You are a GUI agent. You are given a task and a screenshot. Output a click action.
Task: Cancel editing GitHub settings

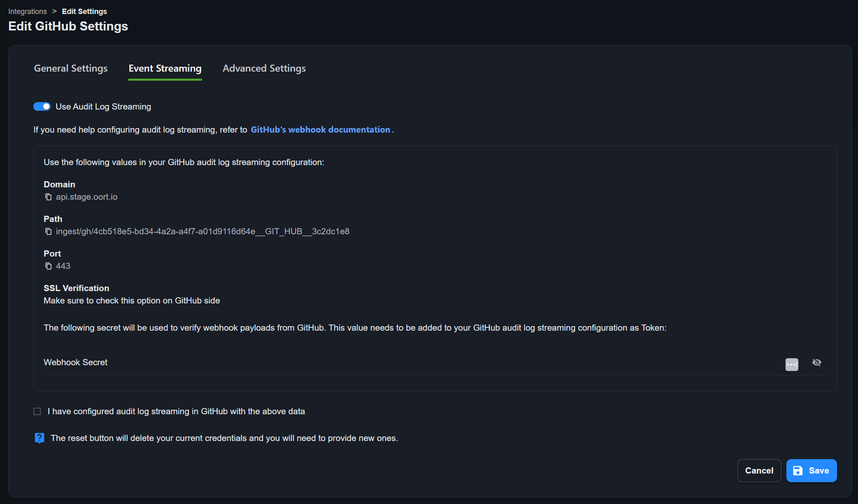[x=759, y=471]
